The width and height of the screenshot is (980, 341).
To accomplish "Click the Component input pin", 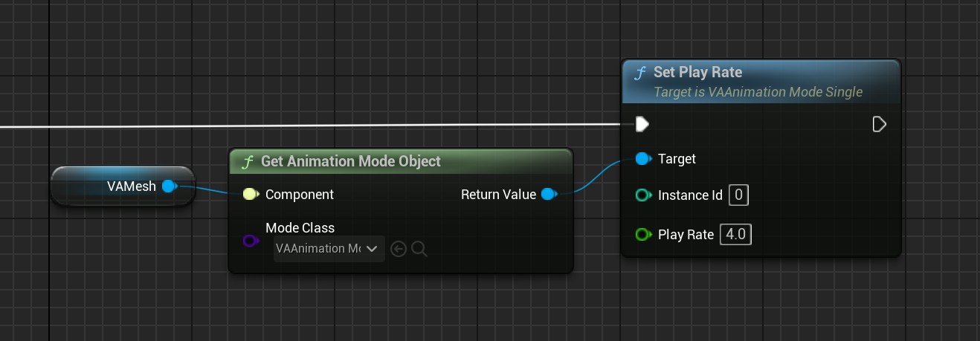I will (x=251, y=194).
